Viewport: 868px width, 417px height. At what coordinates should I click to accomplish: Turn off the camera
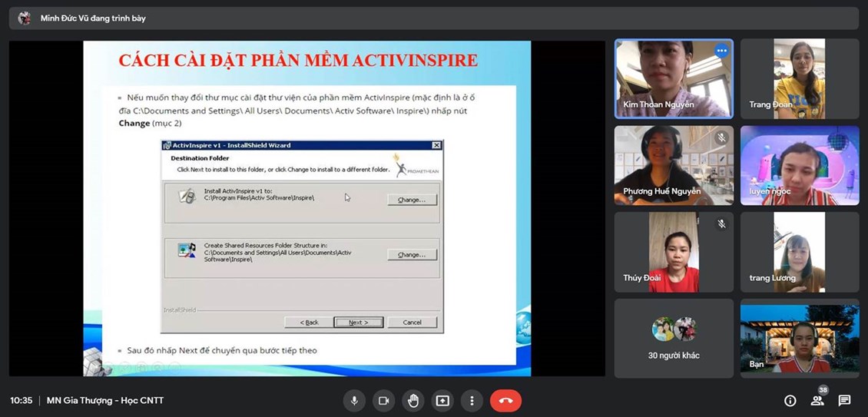(x=383, y=400)
